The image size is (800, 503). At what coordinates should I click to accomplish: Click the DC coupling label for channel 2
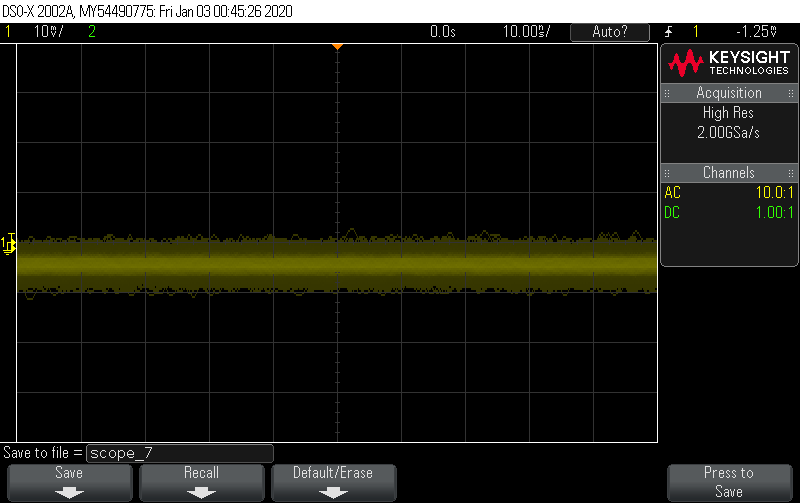tap(672, 213)
